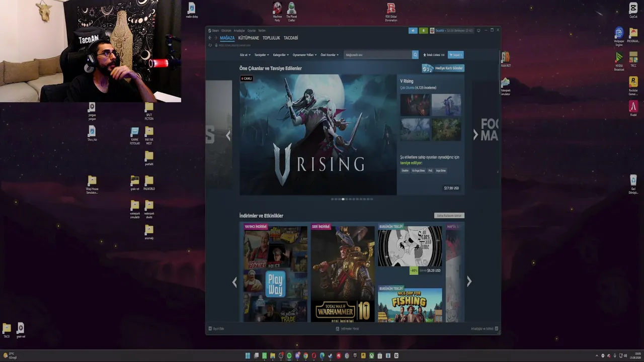Expand the Göz at dropdown

click(x=244, y=55)
